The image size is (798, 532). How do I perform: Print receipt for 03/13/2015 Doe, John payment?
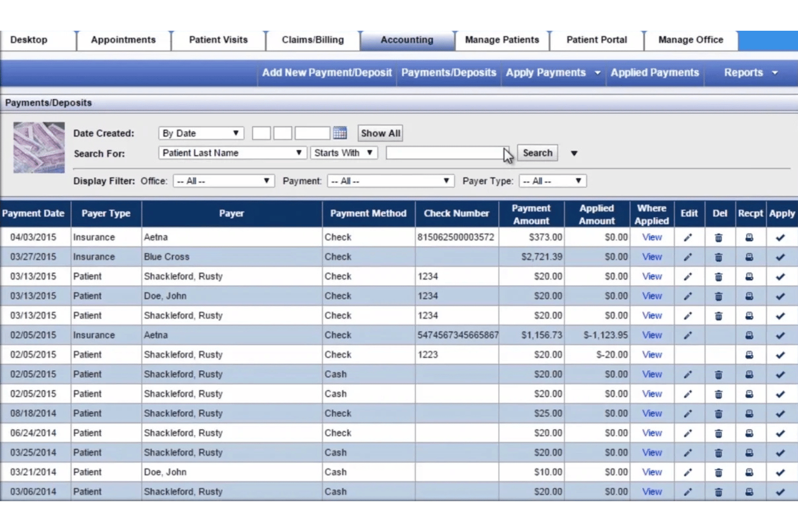tap(749, 296)
